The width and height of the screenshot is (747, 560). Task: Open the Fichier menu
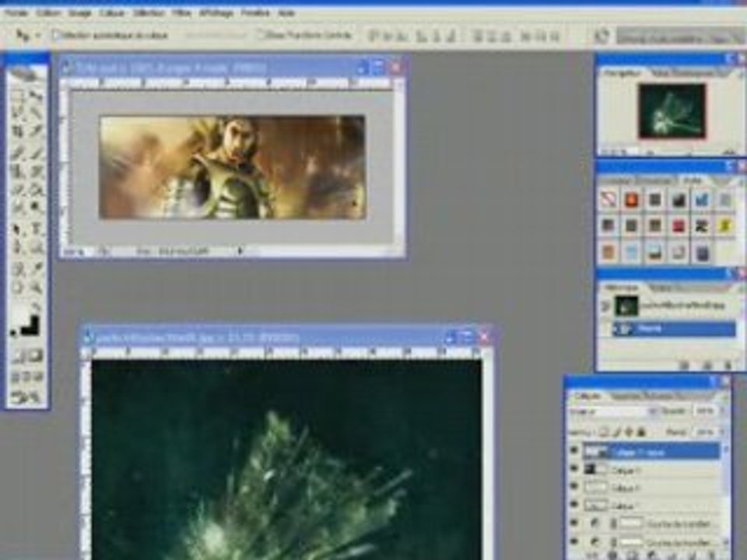coord(16,13)
